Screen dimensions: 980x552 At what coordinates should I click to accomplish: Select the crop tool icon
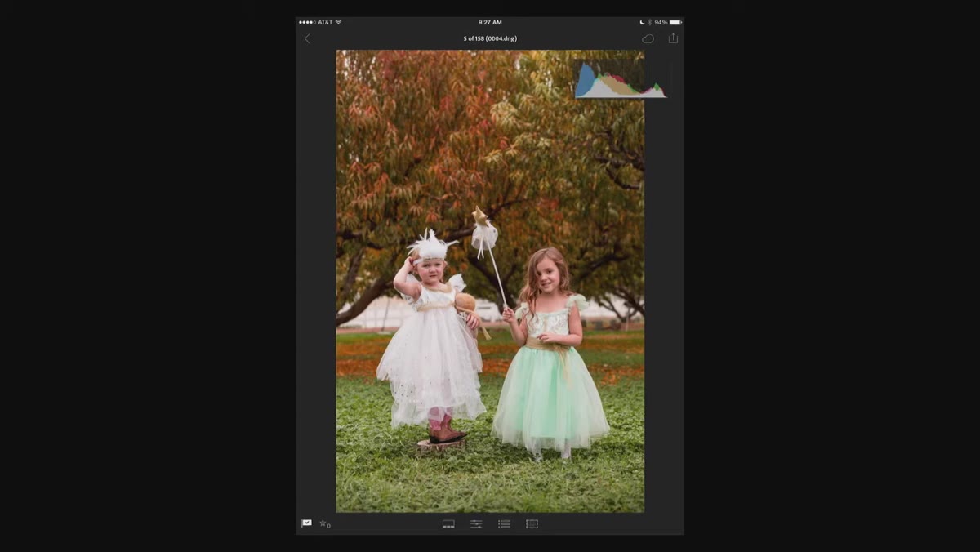pos(532,523)
